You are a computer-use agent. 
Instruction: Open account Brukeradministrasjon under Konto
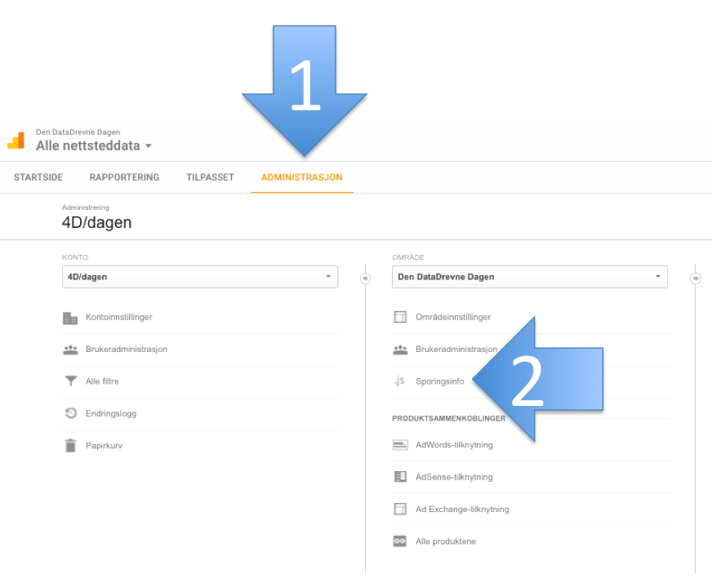(x=127, y=350)
